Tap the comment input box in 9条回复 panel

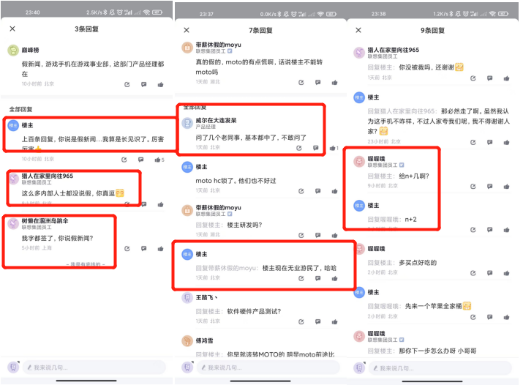click(x=440, y=368)
